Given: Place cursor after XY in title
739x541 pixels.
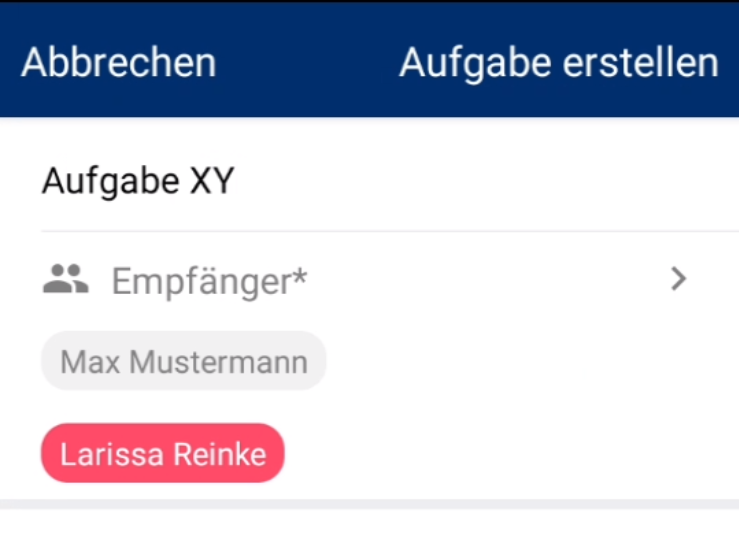Looking at the screenshot, I should (x=236, y=181).
